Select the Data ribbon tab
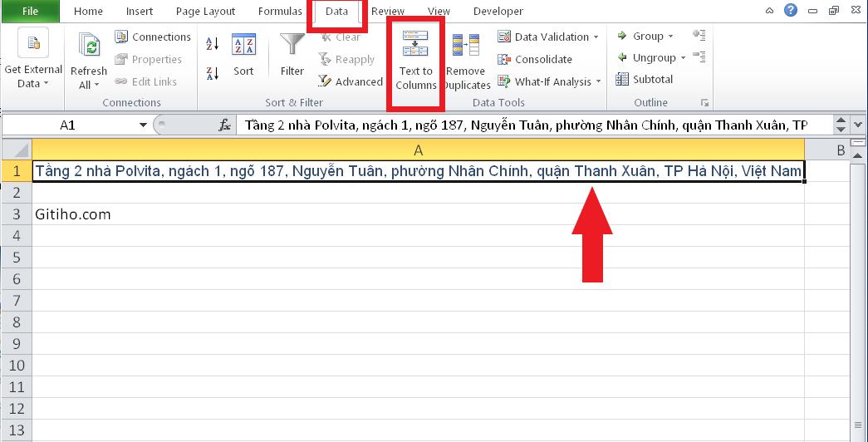Viewport: 868px width, 442px height. point(336,11)
